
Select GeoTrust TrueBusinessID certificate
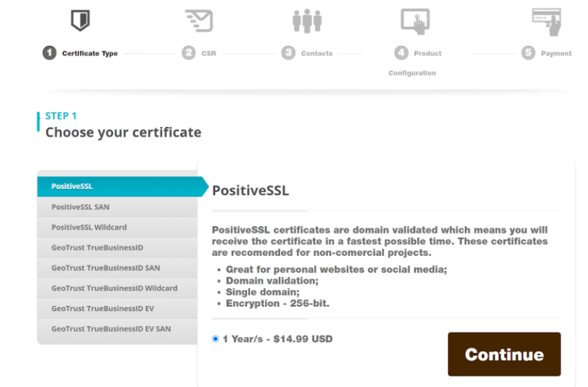(116, 247)
